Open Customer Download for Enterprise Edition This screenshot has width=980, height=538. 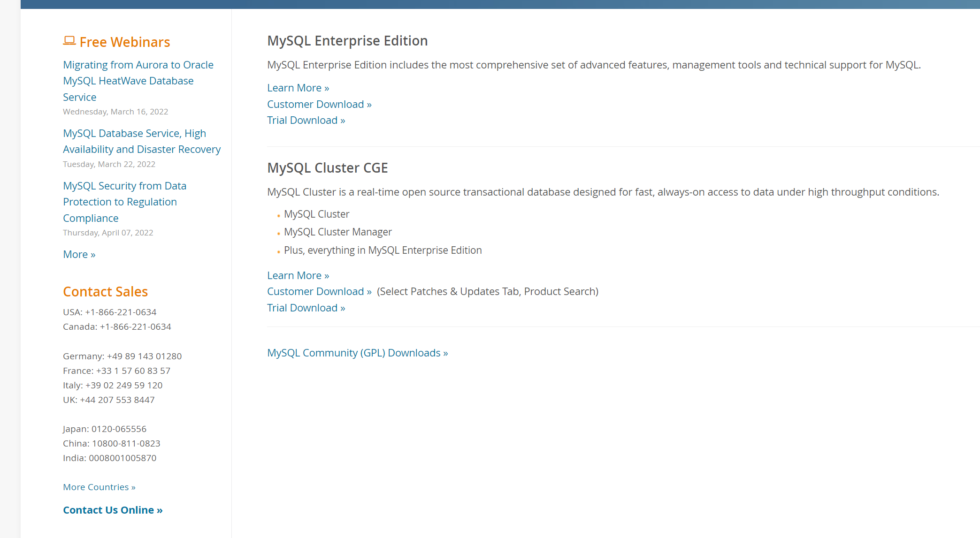[x=319, y=104]
